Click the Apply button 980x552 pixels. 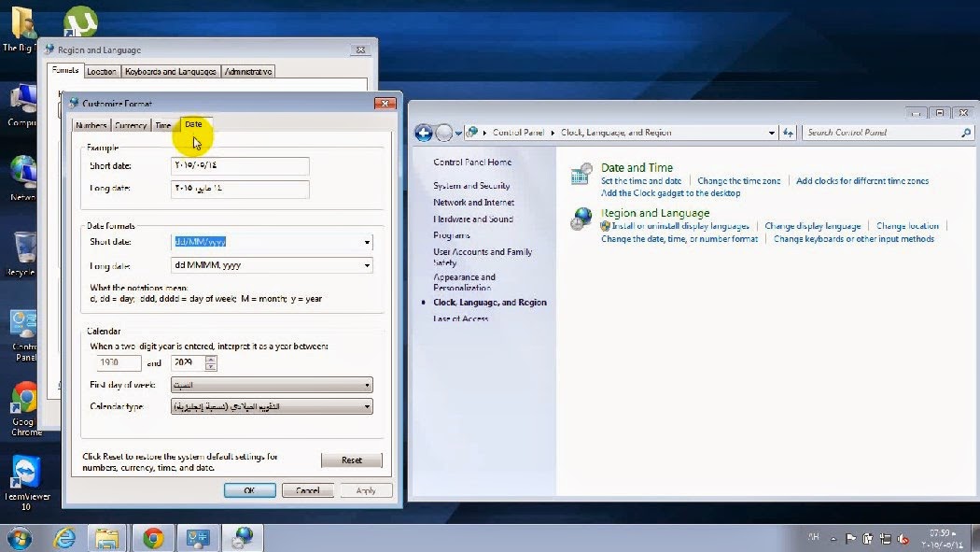tap(366, 490)
